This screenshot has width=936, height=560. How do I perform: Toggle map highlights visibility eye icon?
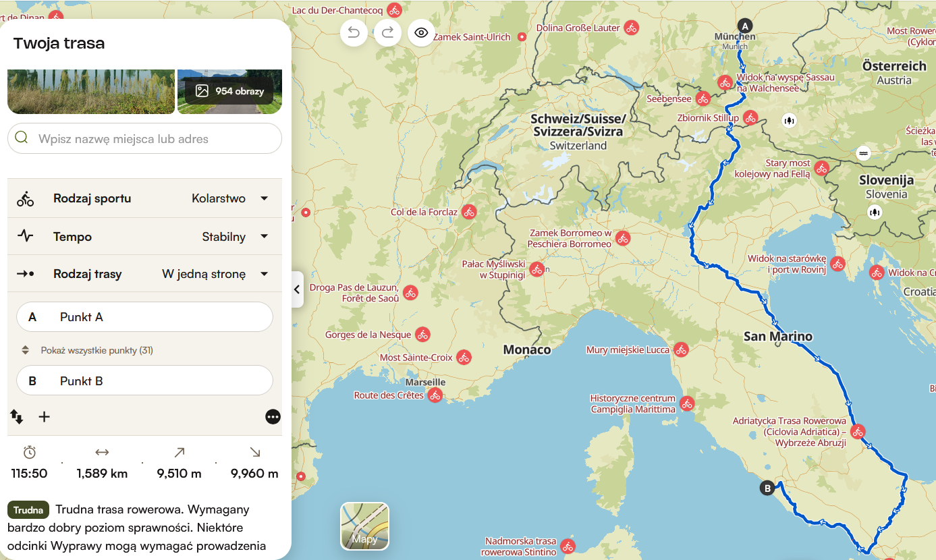(x=422, y=32)
